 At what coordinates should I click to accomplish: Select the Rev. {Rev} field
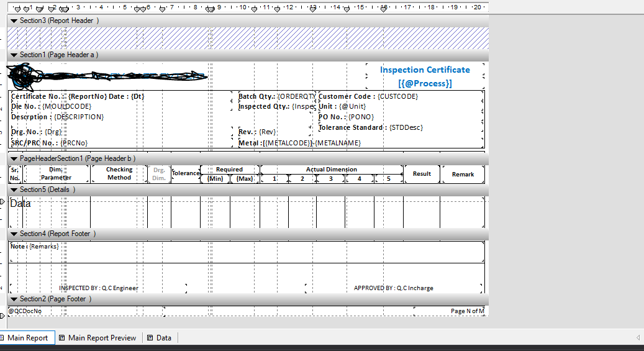click(257, 132)
